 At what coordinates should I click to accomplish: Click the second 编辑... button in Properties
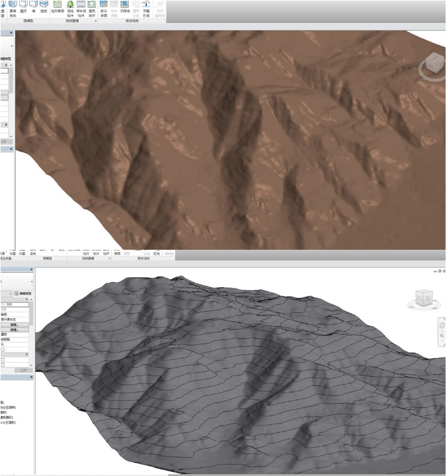pos(14,329)
